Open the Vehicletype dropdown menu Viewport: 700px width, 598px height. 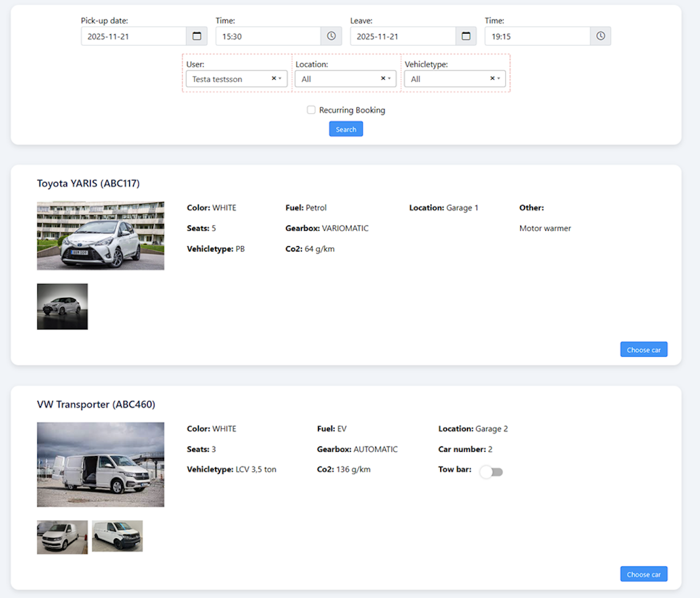point(499,78)
